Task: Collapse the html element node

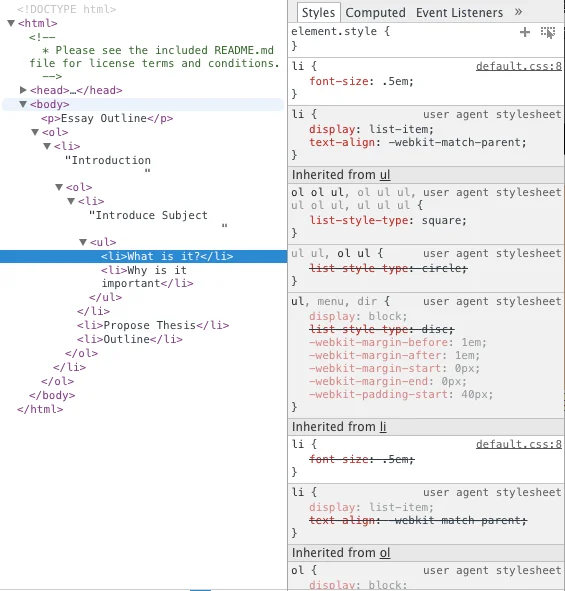Action: (x=11, y=23)
